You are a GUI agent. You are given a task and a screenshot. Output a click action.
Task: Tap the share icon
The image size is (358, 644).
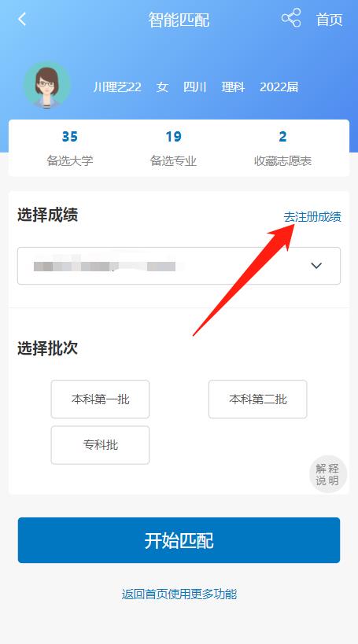(x=291, y=18)
